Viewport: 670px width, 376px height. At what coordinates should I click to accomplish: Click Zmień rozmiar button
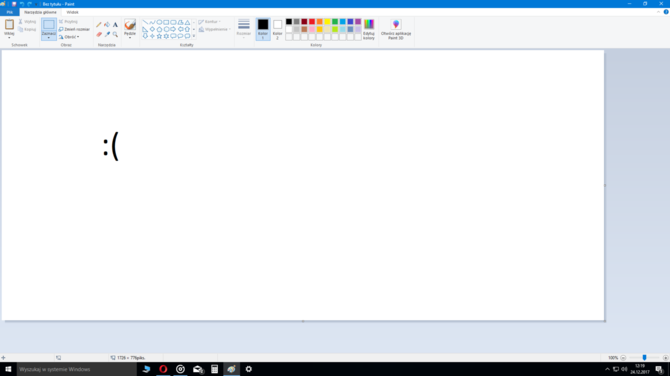pyautogui.click(x=74, y=29)
